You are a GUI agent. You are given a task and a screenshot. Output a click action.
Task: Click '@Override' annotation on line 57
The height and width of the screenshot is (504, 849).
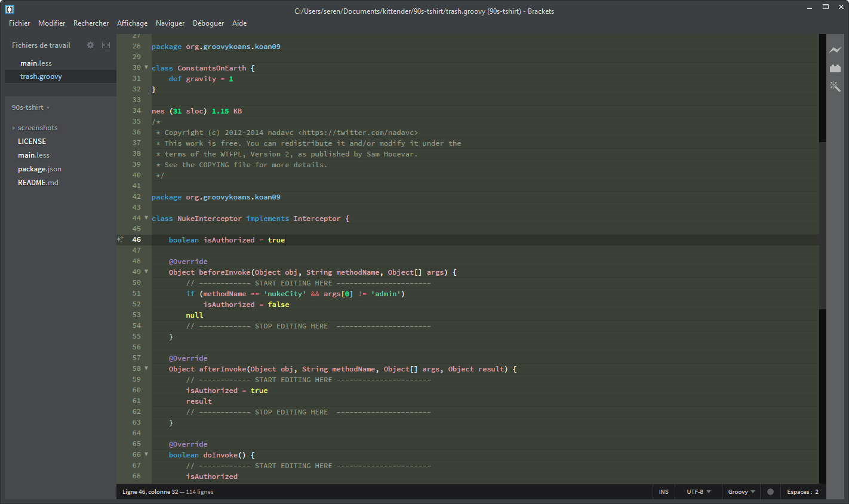188,358
